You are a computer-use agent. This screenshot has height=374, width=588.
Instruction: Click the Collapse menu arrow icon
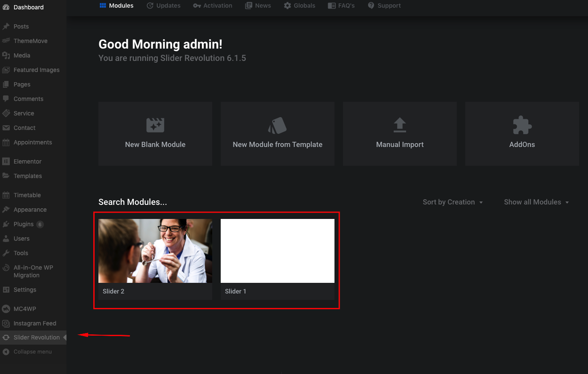(6, 352)
